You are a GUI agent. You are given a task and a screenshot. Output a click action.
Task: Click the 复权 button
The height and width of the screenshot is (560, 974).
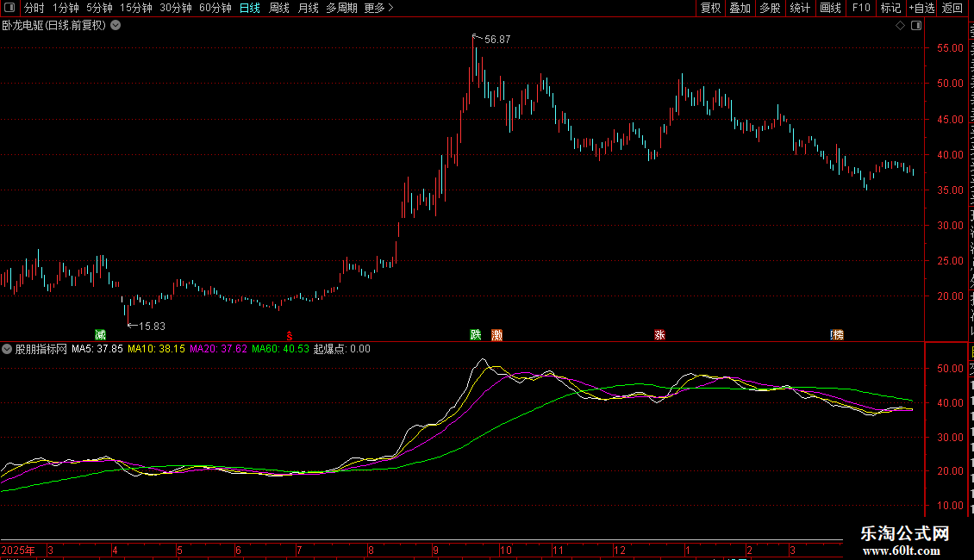(x=710, y=8)
